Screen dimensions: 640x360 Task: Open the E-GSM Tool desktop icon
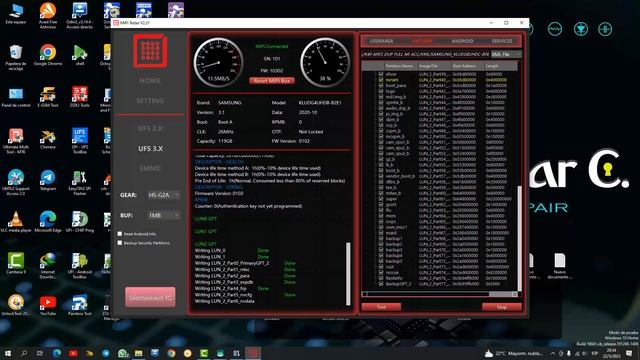(48, 97)
